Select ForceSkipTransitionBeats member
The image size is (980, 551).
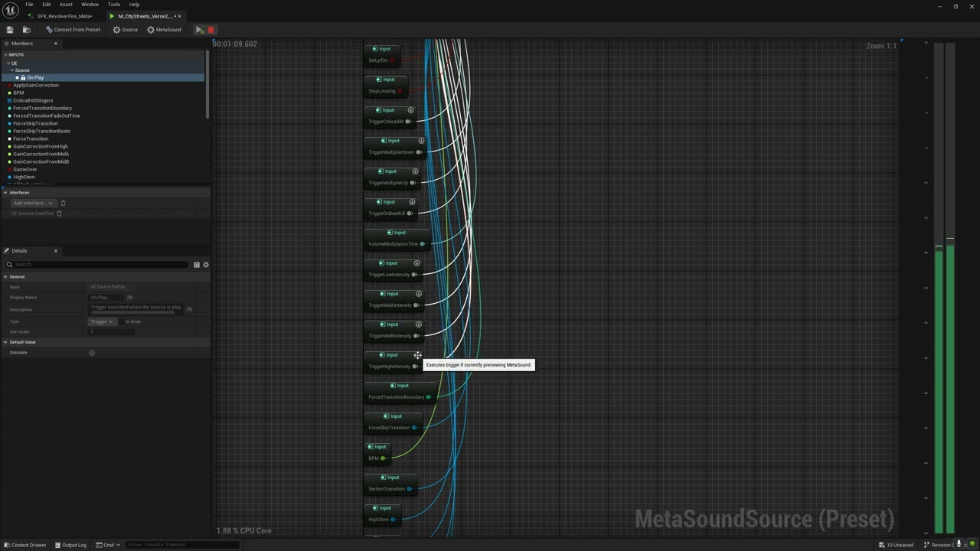41,131
